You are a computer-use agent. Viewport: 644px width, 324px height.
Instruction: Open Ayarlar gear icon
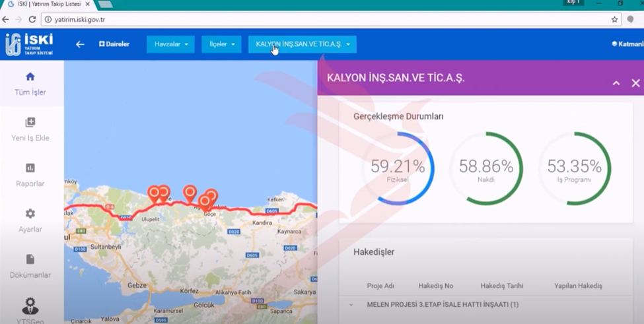pyautogui.click(x=30, y=214)
